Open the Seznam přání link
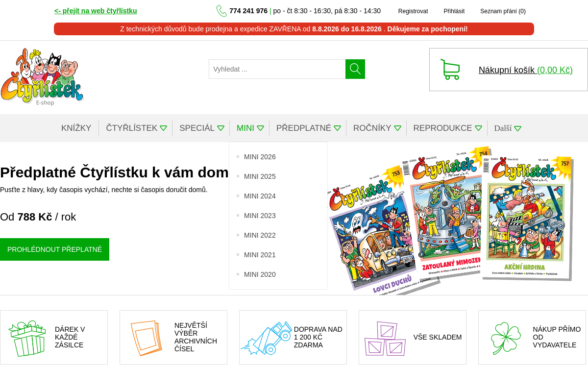 point(503,11)
